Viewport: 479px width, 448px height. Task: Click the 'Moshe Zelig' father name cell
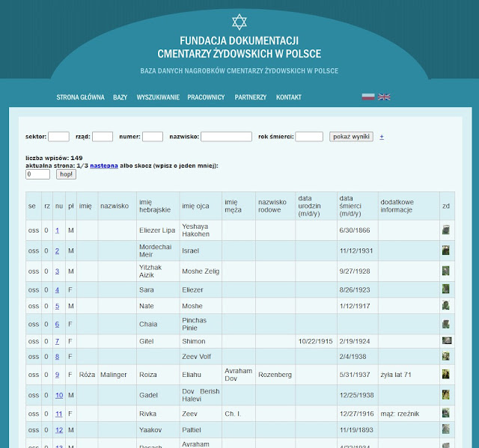201,271
